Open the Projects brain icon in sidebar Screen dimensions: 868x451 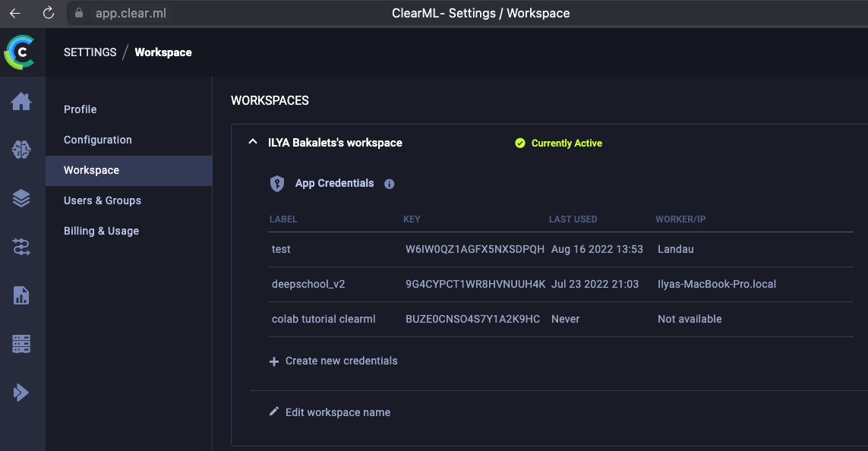21,150
